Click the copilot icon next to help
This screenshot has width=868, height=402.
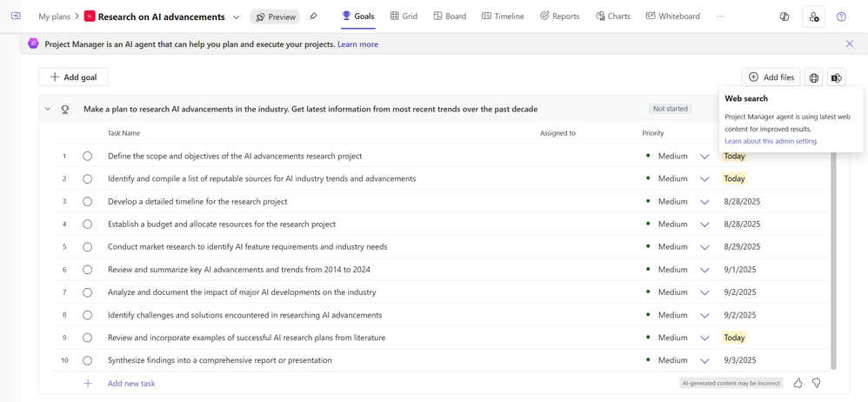point(785,17)
